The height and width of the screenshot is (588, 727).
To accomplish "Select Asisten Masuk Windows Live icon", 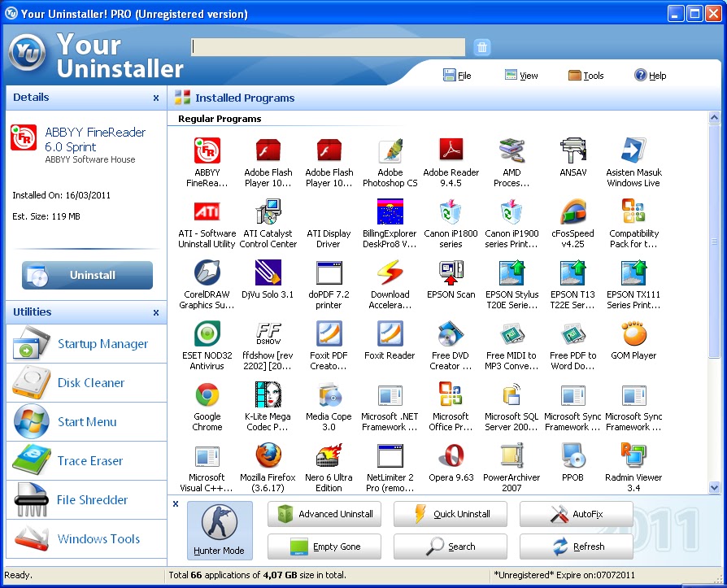I will [x=633, y=150].
